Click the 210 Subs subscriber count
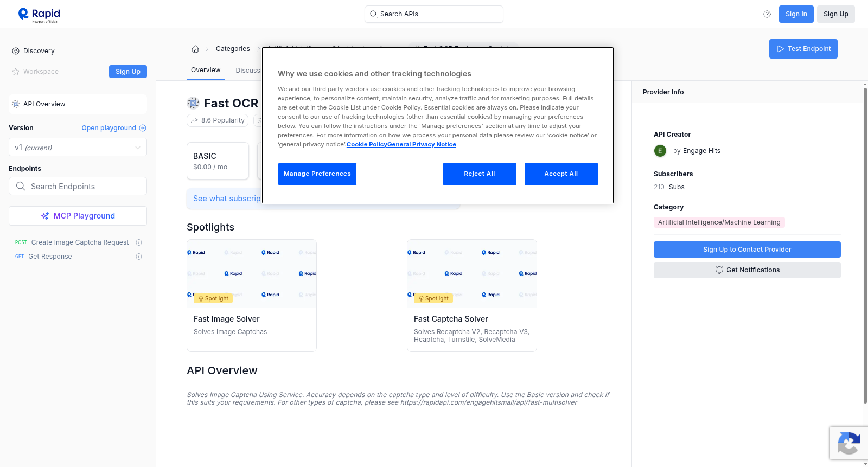 click(x=669, y=187)
